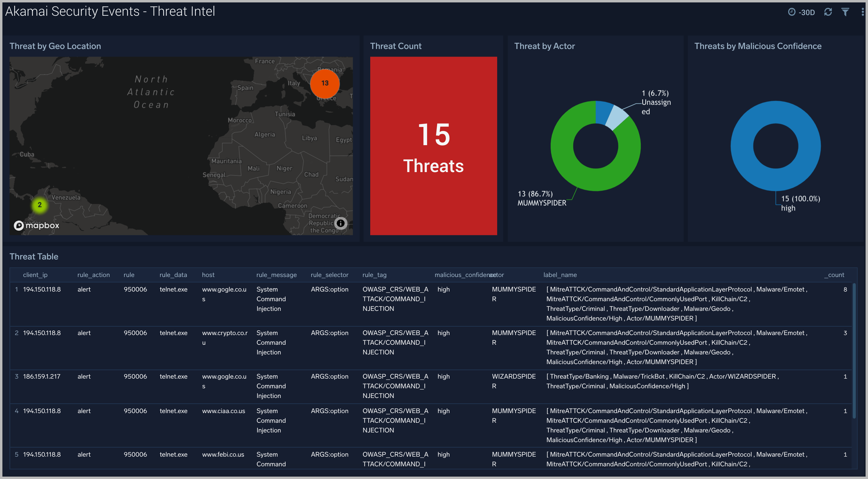Click the map attribution info icon
Screen dimensions: 868x479
click(x=341, y=223)
